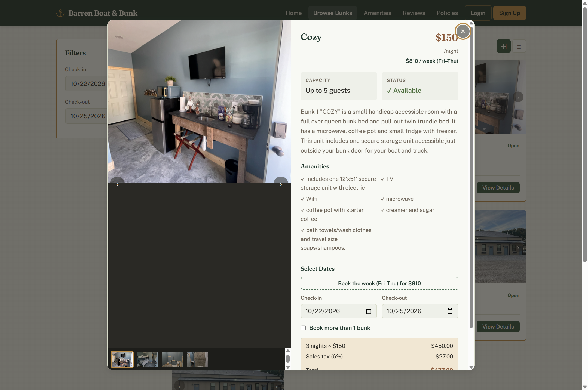
Task: Switch to list view layout
Action: [519, 46]
